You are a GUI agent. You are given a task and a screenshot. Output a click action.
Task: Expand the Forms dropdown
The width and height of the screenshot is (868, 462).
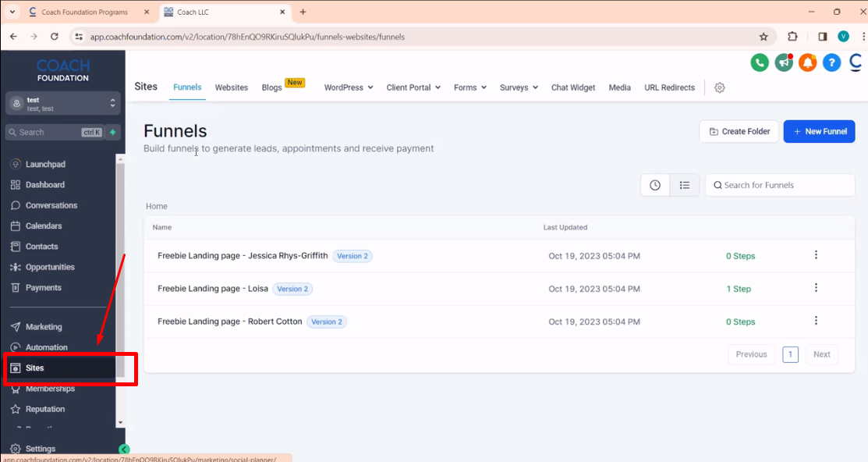coord(470,87)
